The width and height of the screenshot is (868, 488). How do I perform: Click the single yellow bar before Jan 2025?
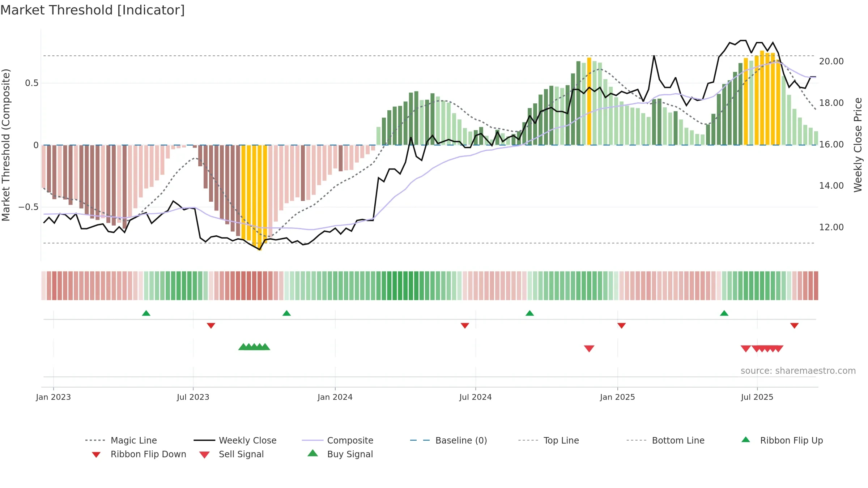click(589, 101)
